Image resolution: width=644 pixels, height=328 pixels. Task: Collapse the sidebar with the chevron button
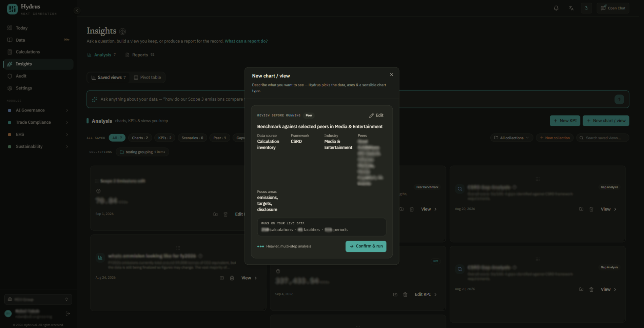pyautogui.click(x=77, y=11)
